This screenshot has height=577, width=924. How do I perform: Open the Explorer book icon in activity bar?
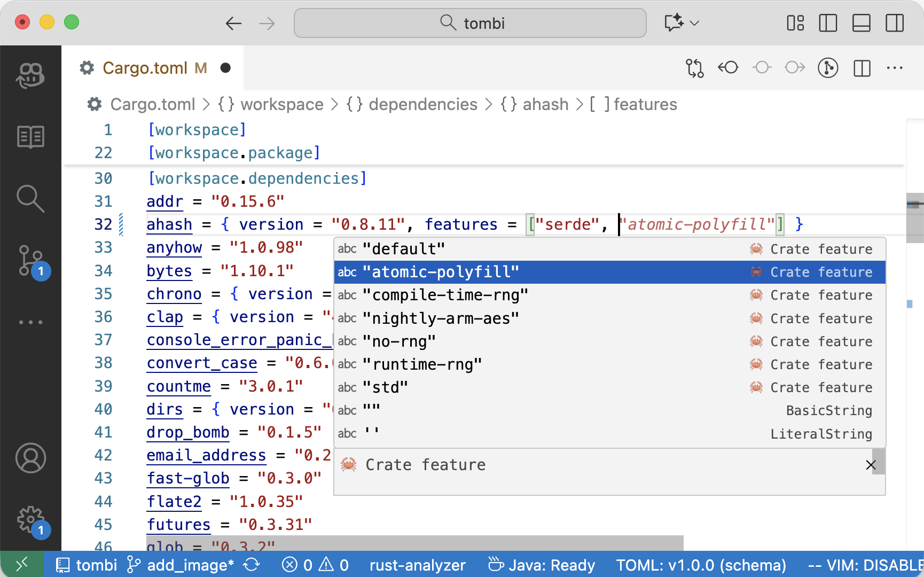pos(30,137)
